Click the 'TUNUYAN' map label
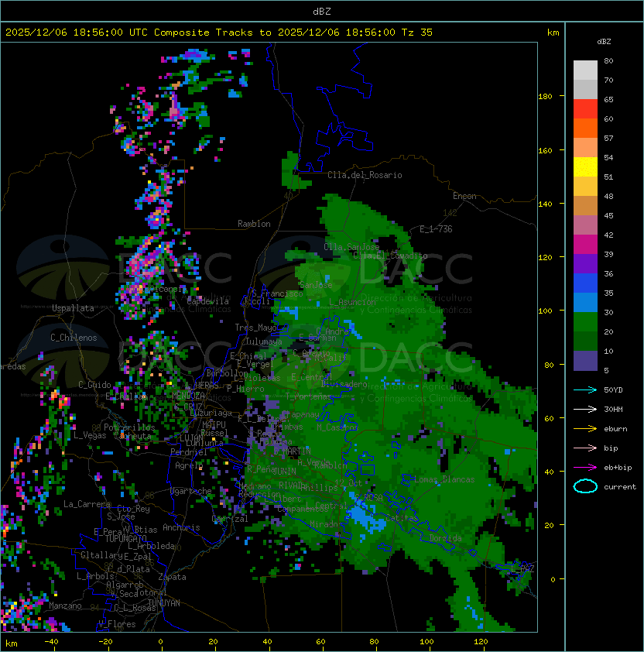 (164, 603)
